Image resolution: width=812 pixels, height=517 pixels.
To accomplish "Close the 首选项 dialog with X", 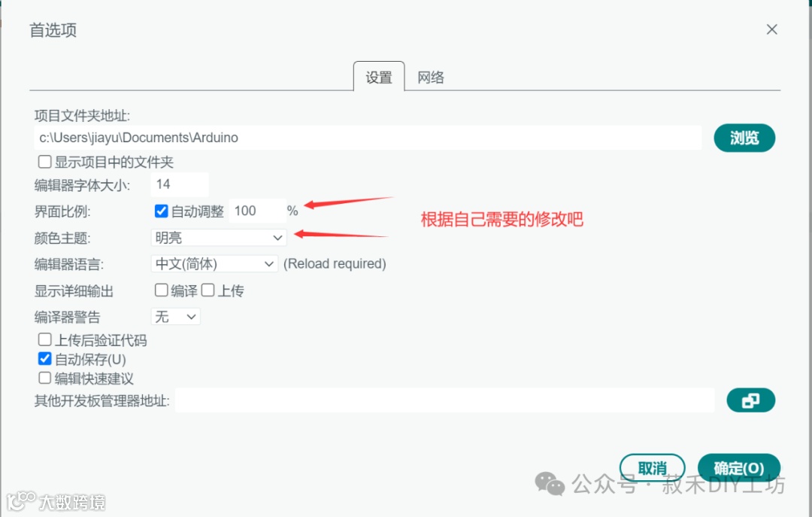I will pos(771,29).
